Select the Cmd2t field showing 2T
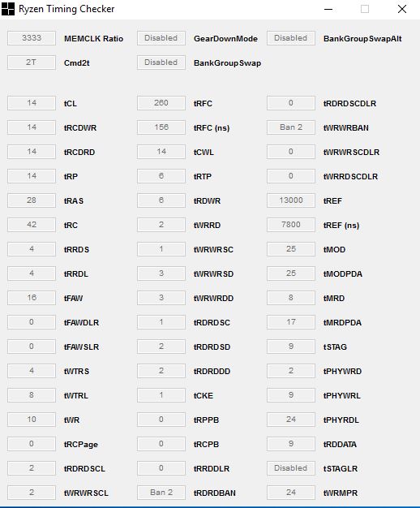 point(32,62)
